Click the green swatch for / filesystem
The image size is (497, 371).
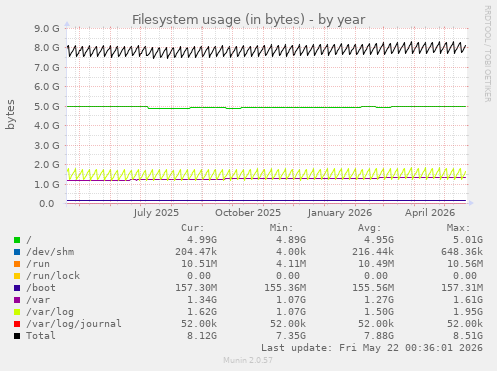click(x=17, y=240)
